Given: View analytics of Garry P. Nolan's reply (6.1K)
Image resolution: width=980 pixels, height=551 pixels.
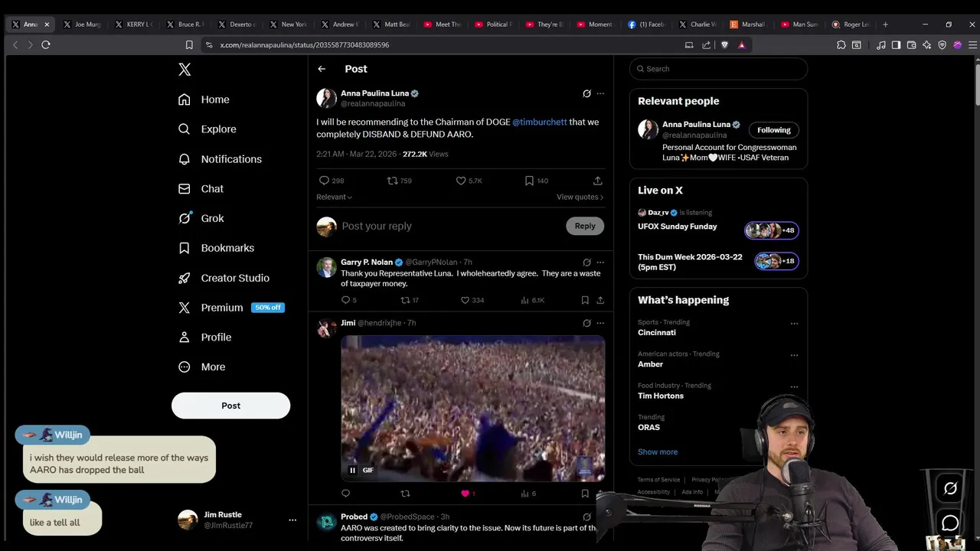Looking at the screenshot, I should [532, 300].
